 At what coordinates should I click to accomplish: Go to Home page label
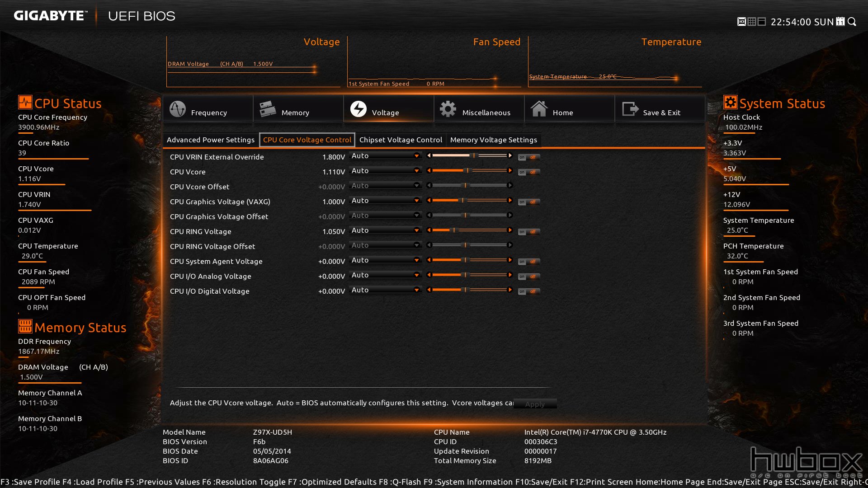(563, 113)
